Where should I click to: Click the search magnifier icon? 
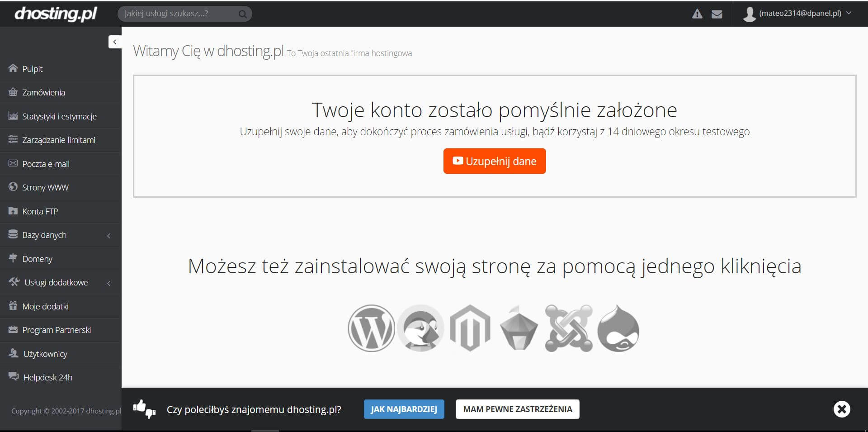tap(243, 14)
